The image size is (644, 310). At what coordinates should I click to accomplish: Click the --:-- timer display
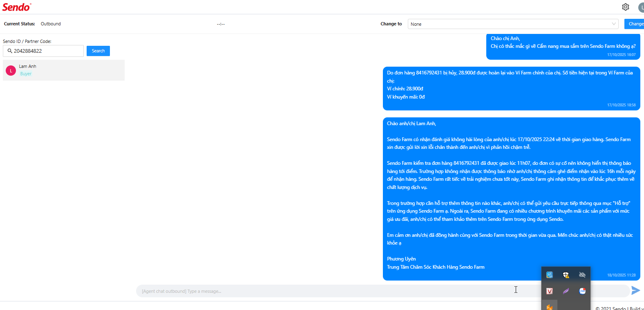[221, 24]
